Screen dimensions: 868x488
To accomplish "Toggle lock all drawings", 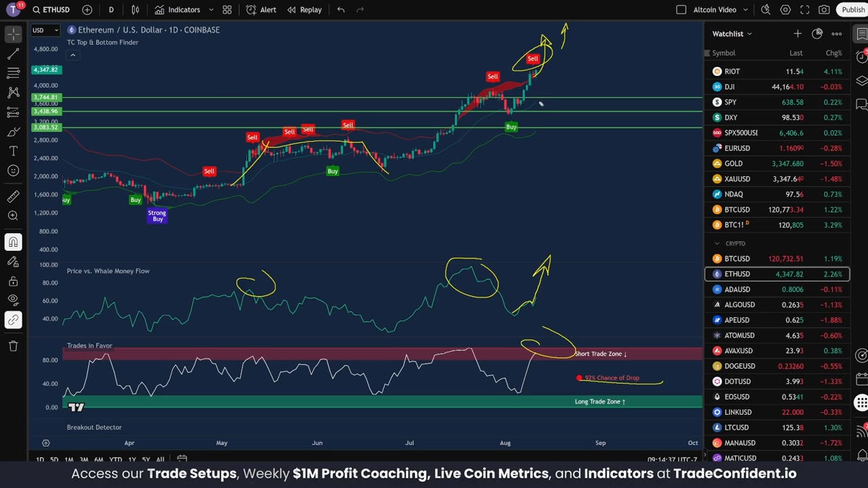I will (x=13, y=281).
